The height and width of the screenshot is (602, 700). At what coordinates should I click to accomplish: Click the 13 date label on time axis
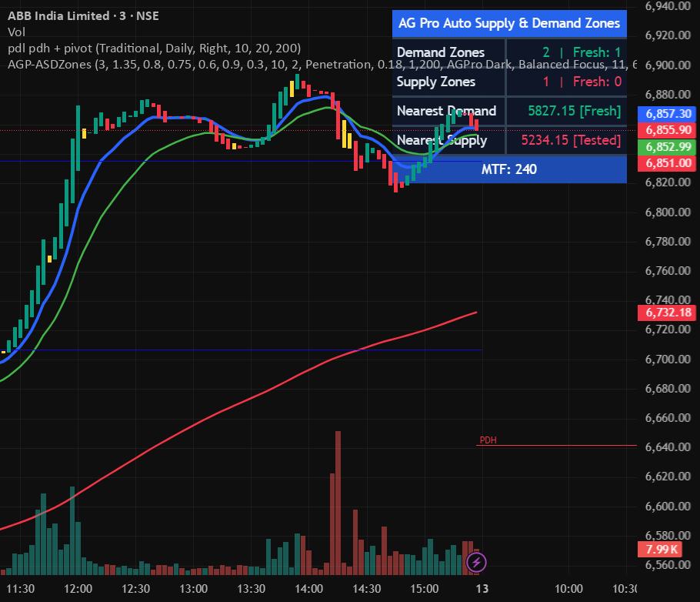click(482, 589)
